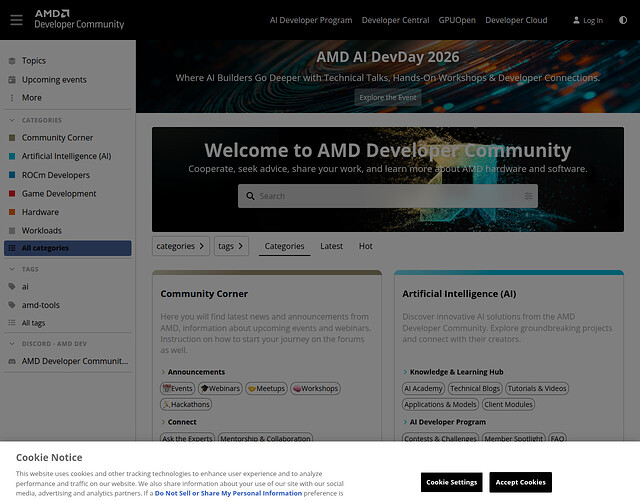The width and height of the screenshot is (640, 500).
Task: Click the Hardware orange square icon
Action: coord(12,212)
